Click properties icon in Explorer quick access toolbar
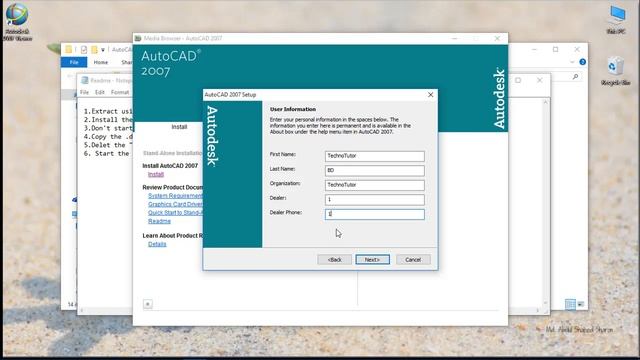 [84, 50]
